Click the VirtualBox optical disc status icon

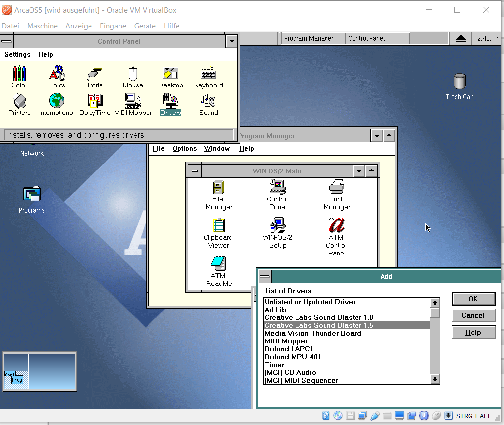(x=338, y=415)
